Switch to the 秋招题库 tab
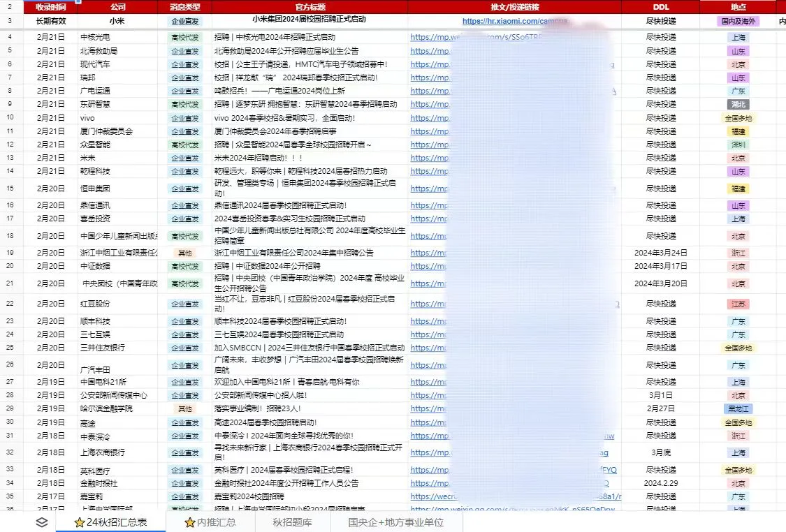Viewport: 786px width, 532px height. click(292, 522)
